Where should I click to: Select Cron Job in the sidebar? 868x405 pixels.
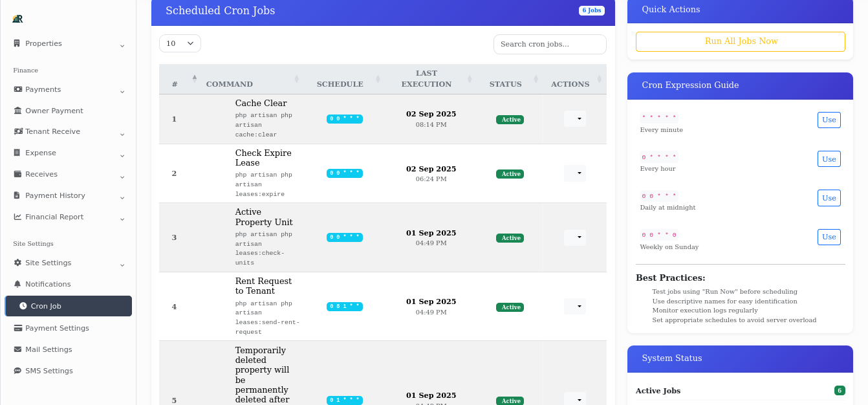[45, 305]
